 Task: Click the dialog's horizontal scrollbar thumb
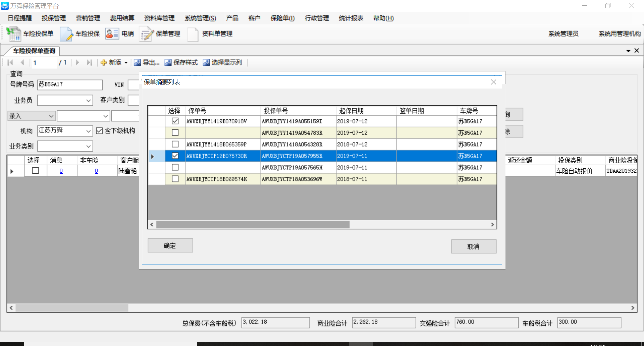tap(253, 225)
